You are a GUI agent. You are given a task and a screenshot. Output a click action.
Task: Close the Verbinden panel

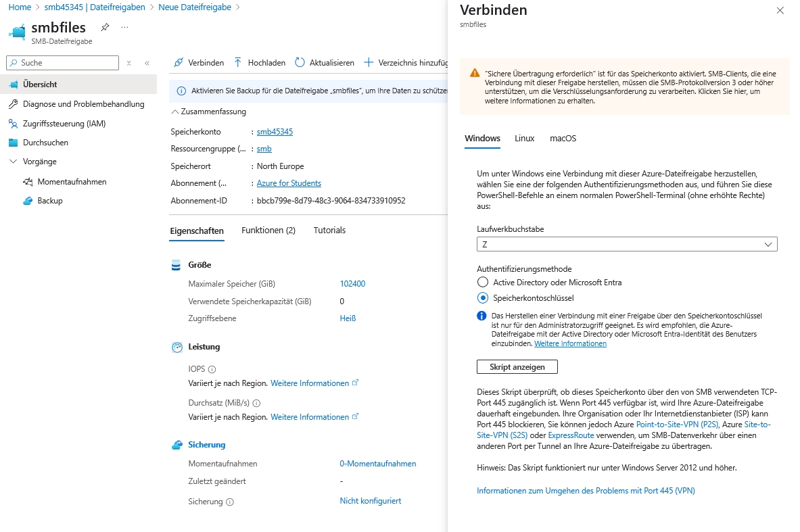click(x=780, y=11)
